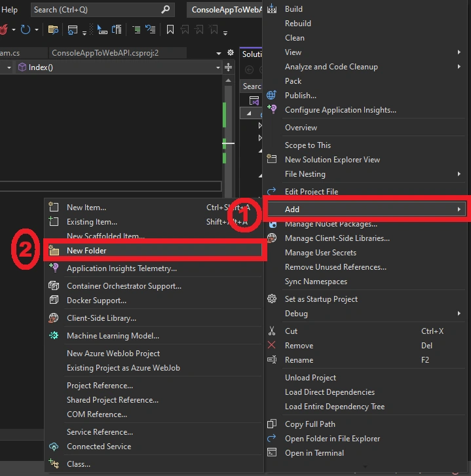Click the editor settings gear icon
Image resolution: width=471 pixels, height=476 pixels.
[231, 52]
